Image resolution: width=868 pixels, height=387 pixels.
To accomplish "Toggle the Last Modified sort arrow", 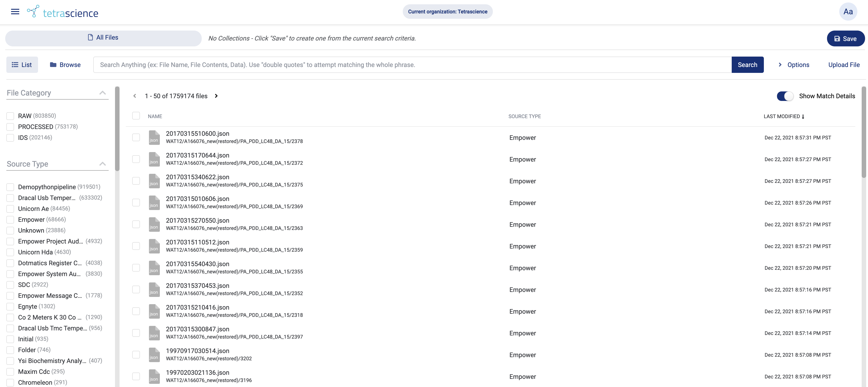I will point(804,117).
